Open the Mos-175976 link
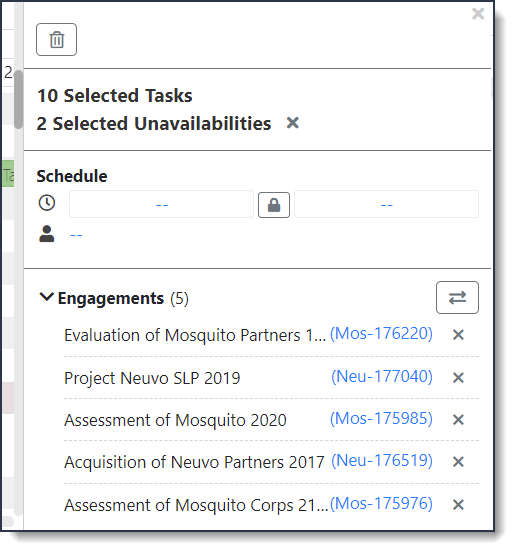Viewport: 515px width, 552px height. pyautogui.click(x=381, y=504)
